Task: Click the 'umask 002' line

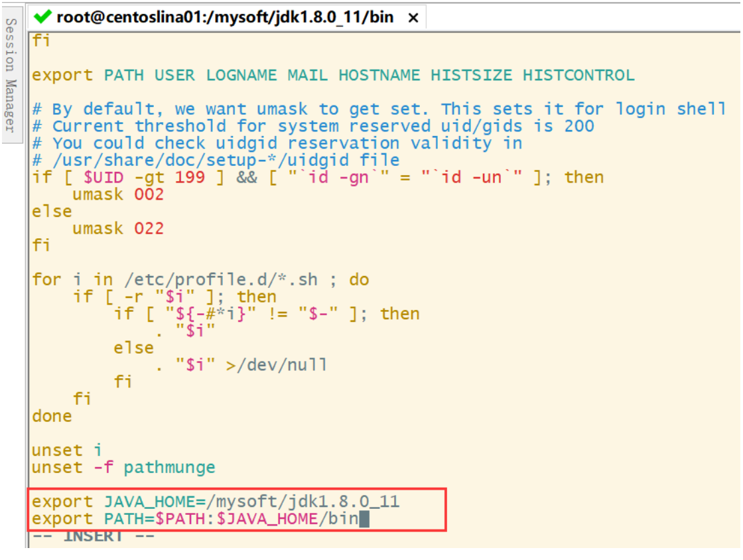Action: point(118,194)
